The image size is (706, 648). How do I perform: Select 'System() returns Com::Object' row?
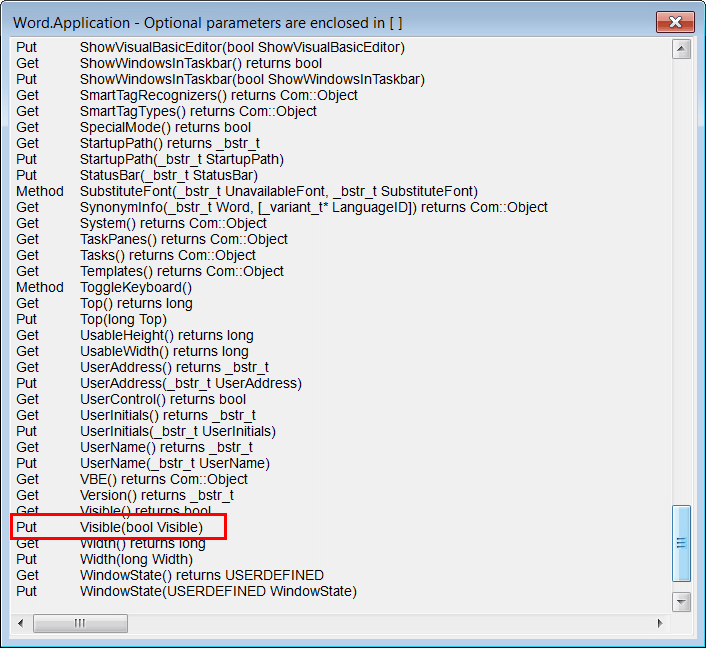coord(141,223)
